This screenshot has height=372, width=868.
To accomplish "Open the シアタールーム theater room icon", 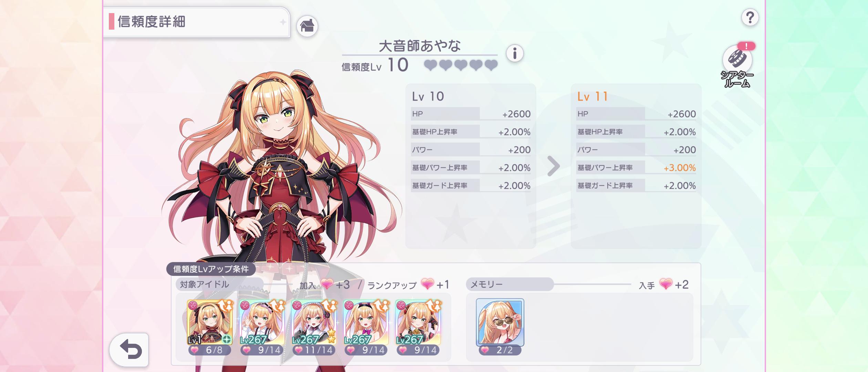I will 737,66.
